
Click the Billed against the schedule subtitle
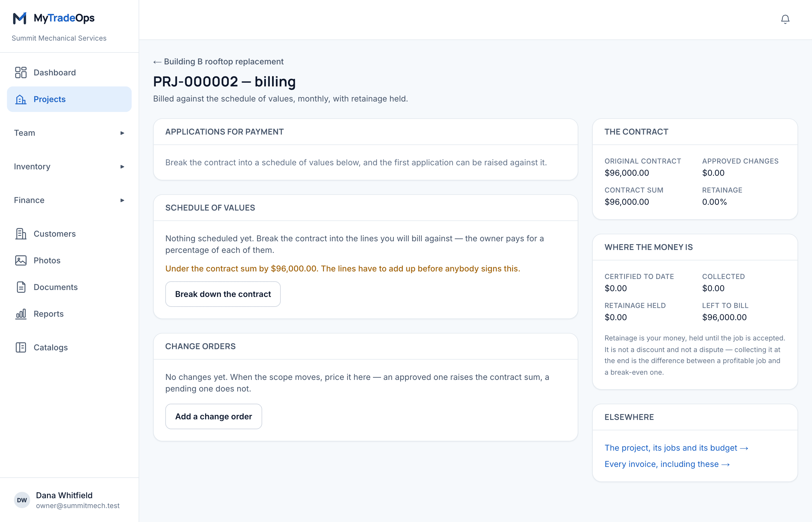pyautogui.click(x=280, y=99)
